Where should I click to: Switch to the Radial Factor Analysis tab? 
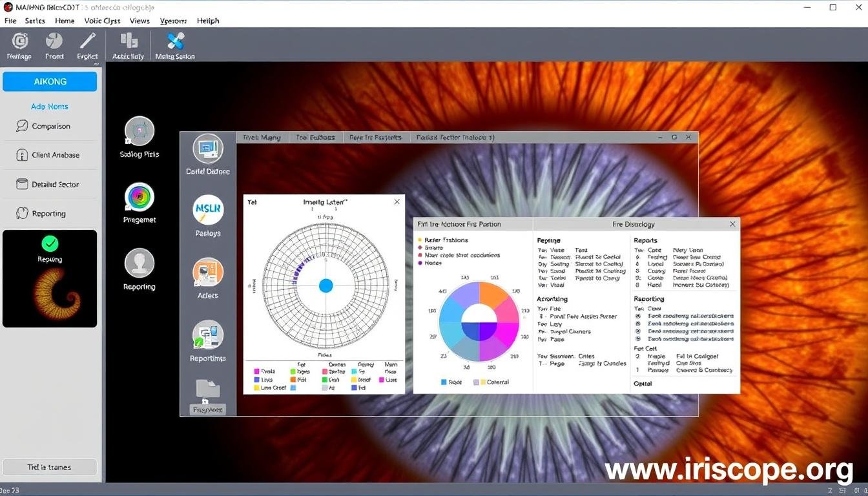coord(454,137)
